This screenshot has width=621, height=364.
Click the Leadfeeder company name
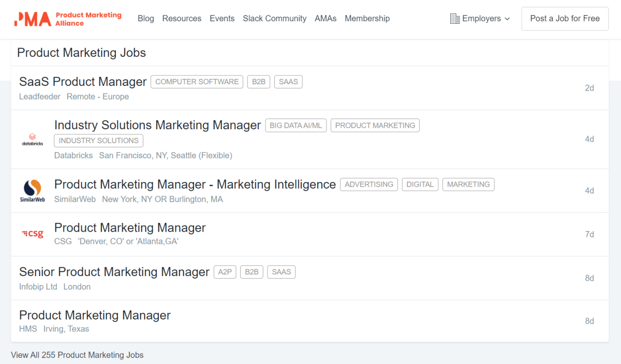(40, 97)
